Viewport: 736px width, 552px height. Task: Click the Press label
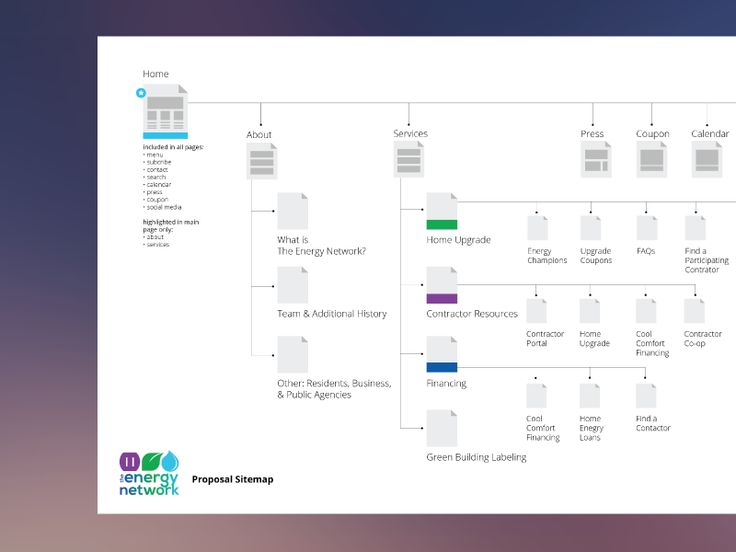click(x=592, y=134)
